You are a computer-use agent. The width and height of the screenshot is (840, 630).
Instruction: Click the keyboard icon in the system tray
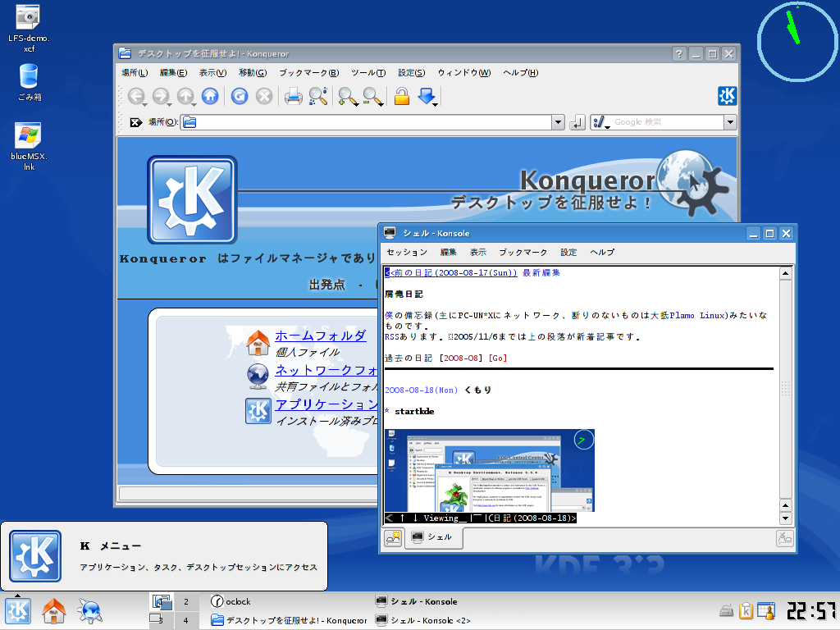tap(727, 610)
